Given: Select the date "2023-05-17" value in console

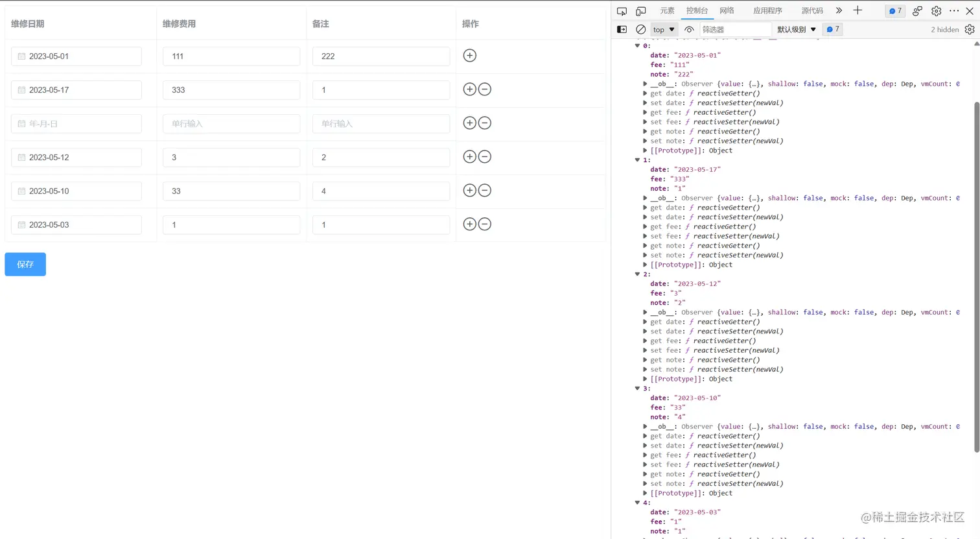Looking at the screenshot, I should click(697, 169).
